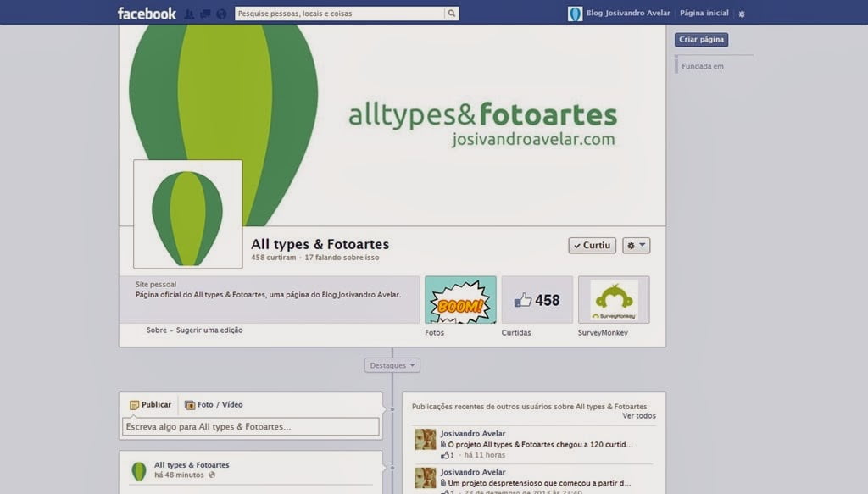Image resolution: width=868 pixels, height=494 pixels.
Task: Select the Publicar tab
Action: pyautogui.click(x=151, y=404)
